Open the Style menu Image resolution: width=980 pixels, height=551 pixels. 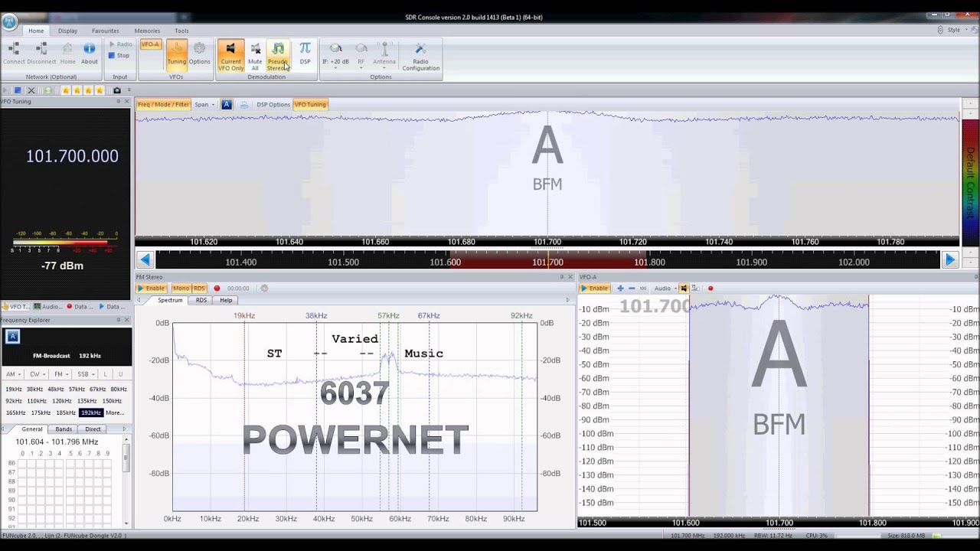tap(953, 30)
